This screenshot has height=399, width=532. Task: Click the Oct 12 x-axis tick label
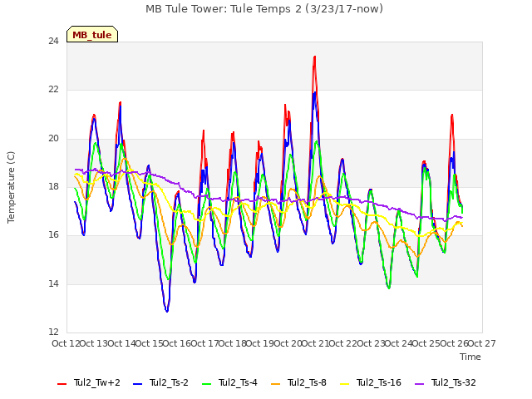click(66, 343)
